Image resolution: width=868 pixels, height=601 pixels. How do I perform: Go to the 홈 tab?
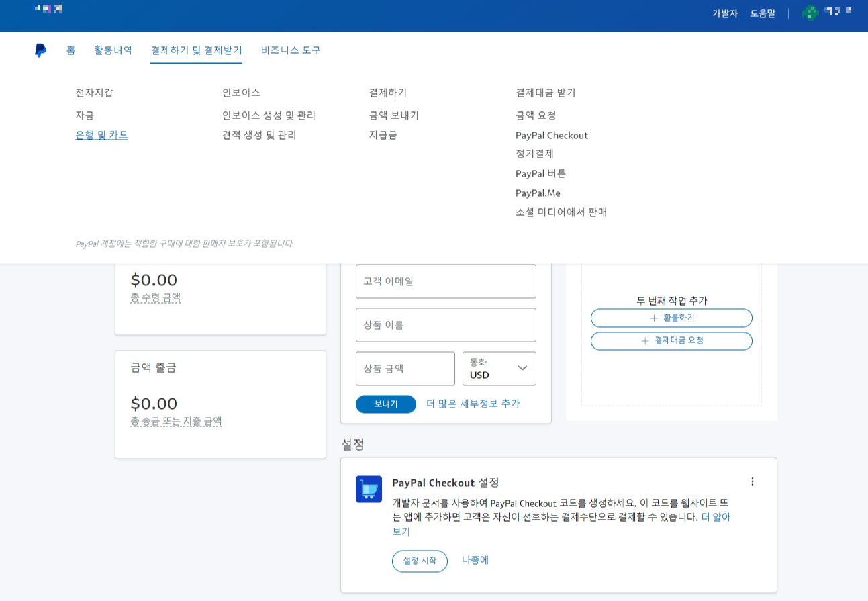[70, 50]
